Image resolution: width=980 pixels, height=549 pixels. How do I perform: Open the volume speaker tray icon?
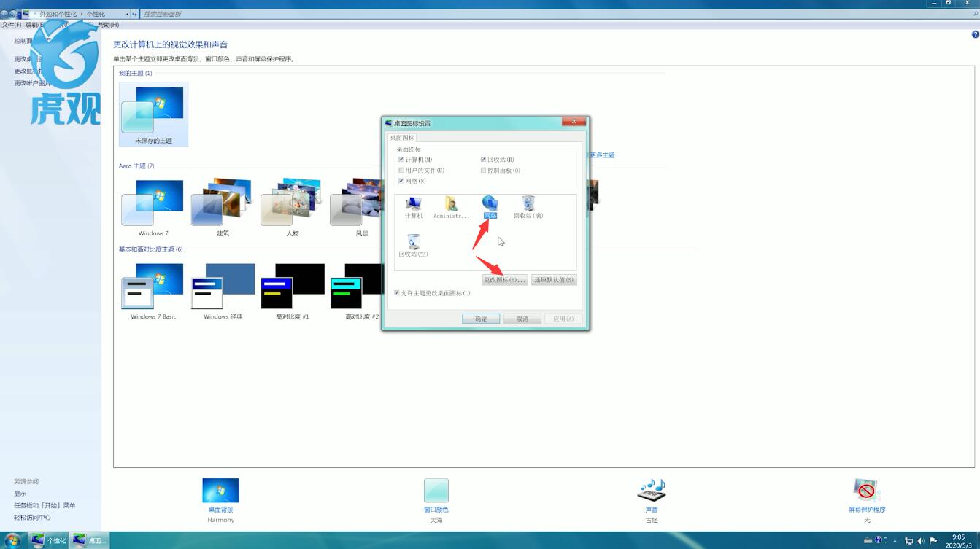tap(921, 541)
